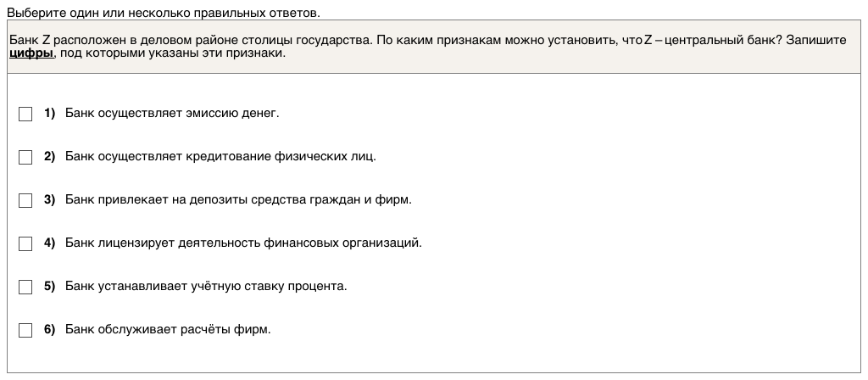Enable the checkbox for answer 4
This screenshot has width=868, height=380.
25,243
